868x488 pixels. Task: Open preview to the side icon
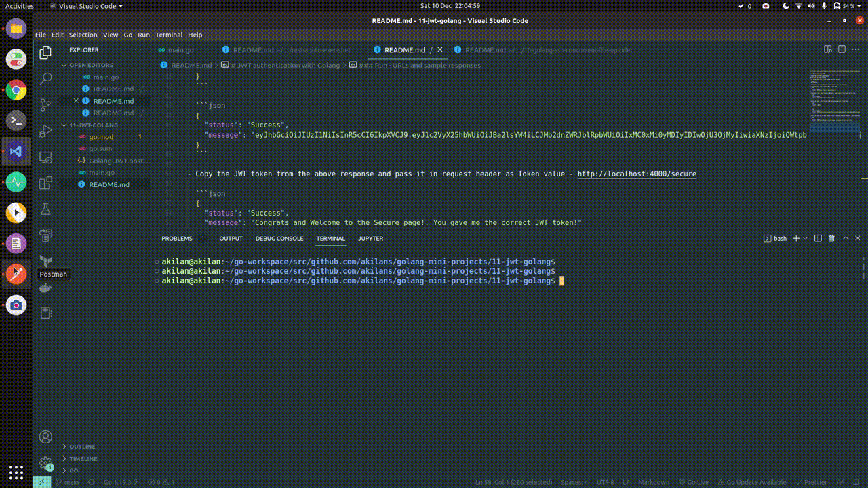[x=827, y=49]
